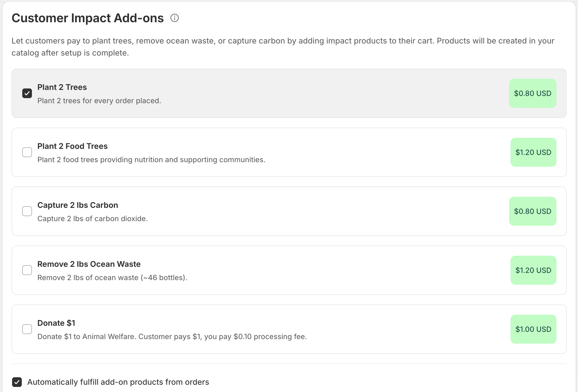Click the '~46 bottles' ocean waste description
The height and width of the screenshot is (392, 578).
pos(112,277)
